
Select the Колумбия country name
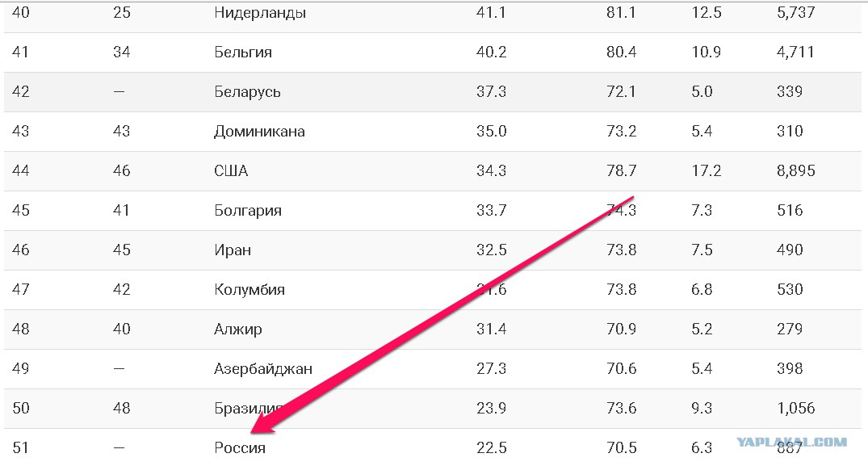click(249, 290)
